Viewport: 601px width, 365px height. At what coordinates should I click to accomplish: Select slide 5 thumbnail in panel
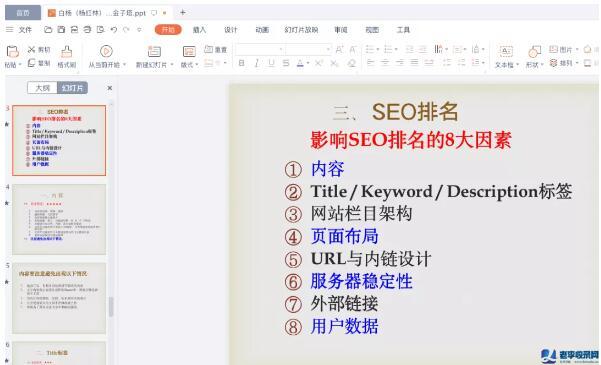coord(59,298)
